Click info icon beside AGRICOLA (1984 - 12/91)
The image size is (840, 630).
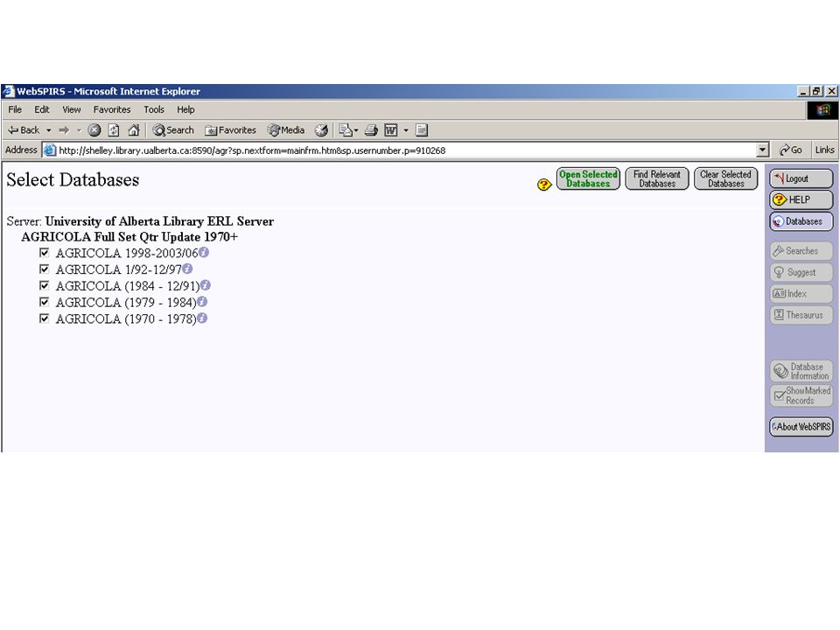click(205, 285)
